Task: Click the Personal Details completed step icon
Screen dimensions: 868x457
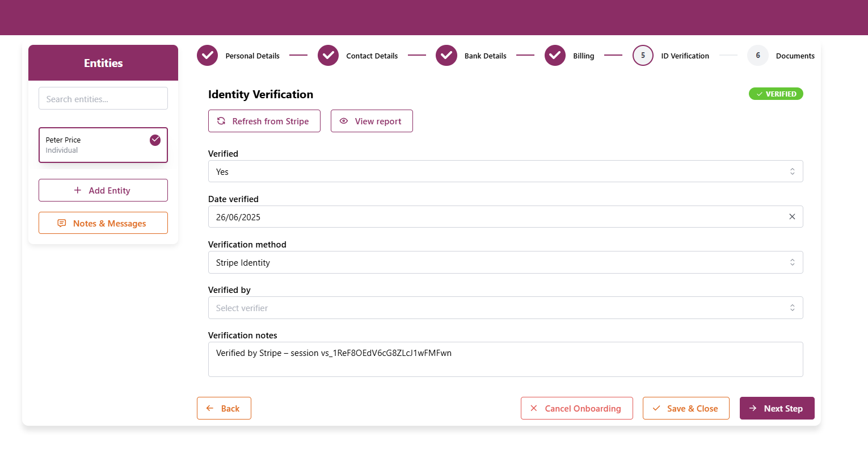Action: pos(207,56)
